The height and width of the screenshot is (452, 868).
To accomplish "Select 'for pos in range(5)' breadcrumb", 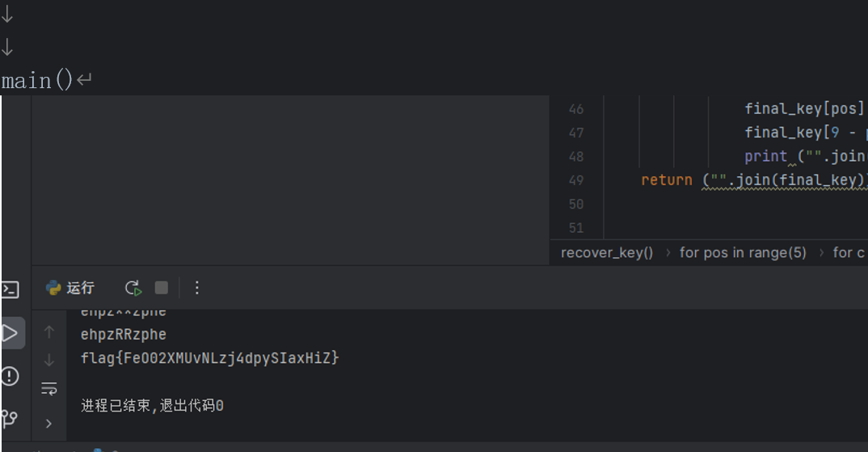I will [743, 253].
